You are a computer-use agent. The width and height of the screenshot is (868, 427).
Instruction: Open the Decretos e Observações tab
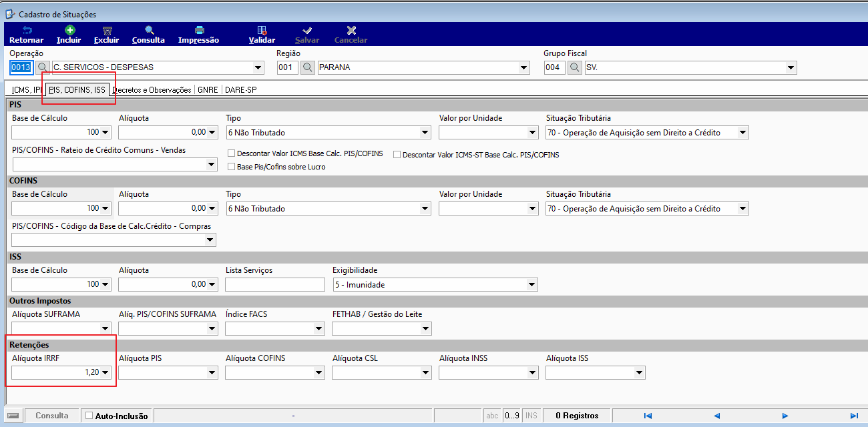(152, 90)
